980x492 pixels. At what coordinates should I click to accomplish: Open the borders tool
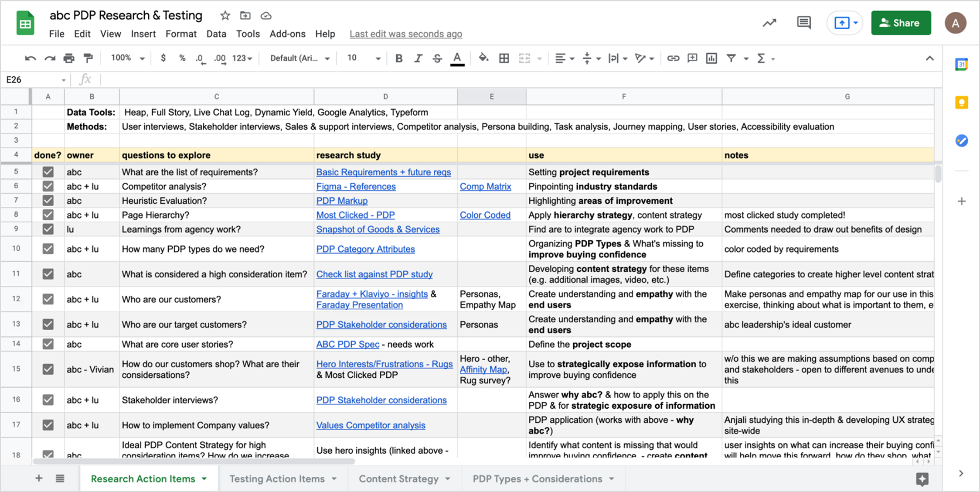504,58
